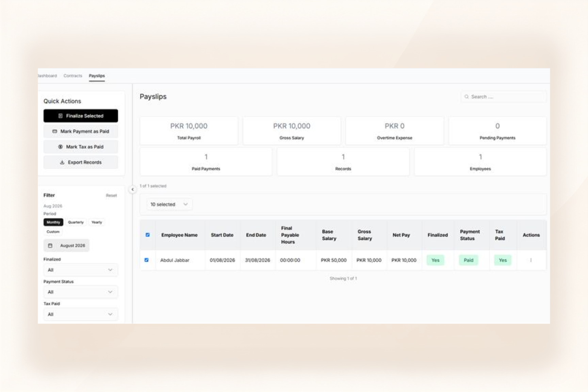Click Mark Payment as Paid

point(81,131)
